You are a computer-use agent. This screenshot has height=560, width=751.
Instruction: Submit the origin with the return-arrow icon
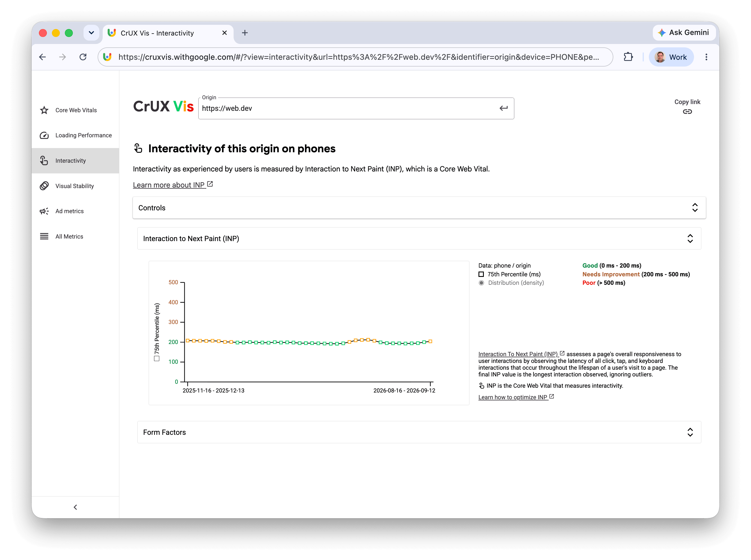tap(503, 108)
